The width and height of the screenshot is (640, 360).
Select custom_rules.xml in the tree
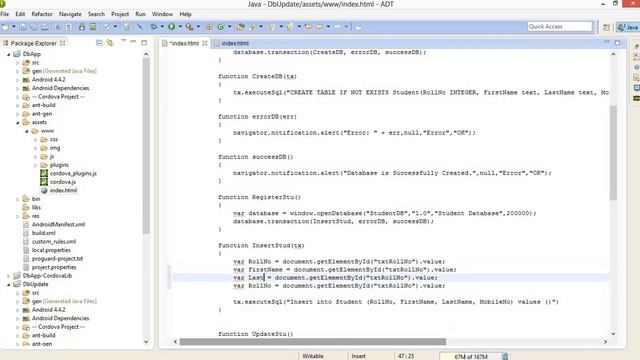pyautogui.click(x=54, y=242)
